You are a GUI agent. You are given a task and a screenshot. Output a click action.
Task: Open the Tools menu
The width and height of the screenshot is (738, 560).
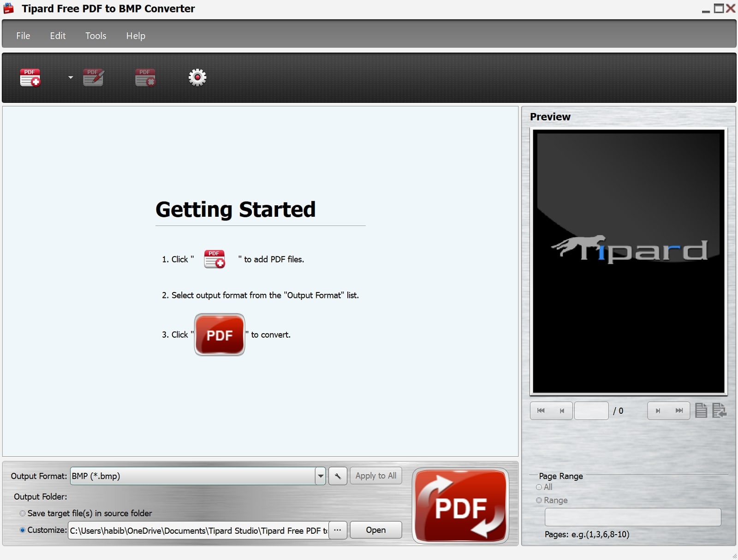[95, 36]
